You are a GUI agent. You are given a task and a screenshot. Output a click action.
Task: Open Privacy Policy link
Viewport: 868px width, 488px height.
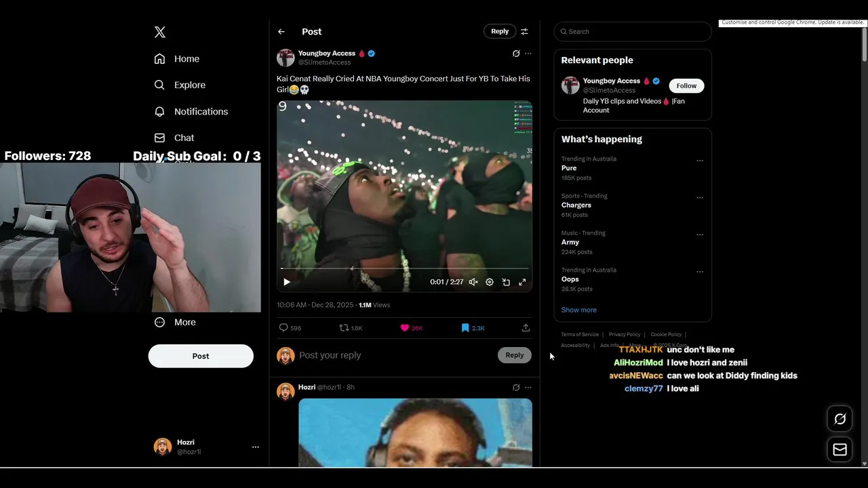click(625, 334)
